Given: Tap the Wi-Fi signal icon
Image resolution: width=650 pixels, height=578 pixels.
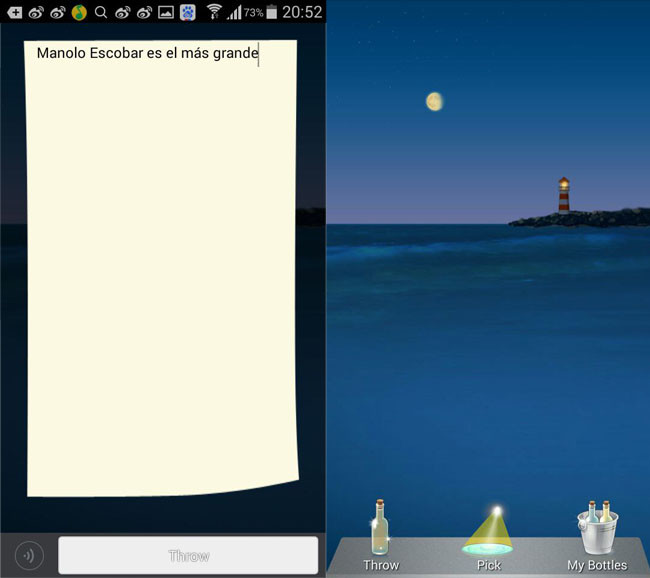Looking at the screenshot, I should tap(214, 12).
